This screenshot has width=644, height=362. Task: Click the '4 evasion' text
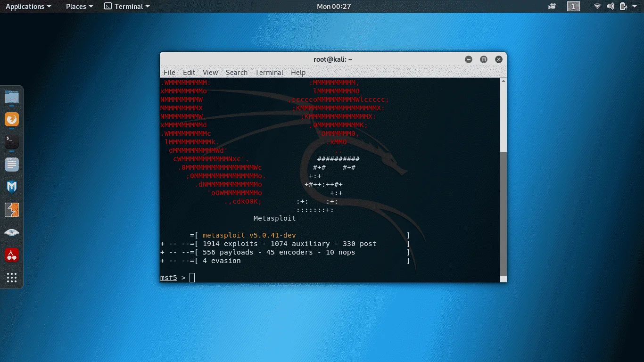point(222,261)
